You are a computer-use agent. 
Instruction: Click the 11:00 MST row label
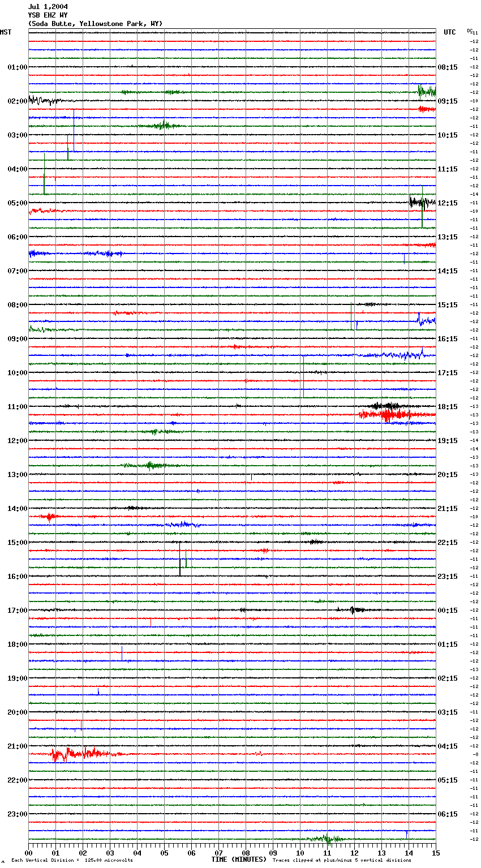[x=17, y=407]
